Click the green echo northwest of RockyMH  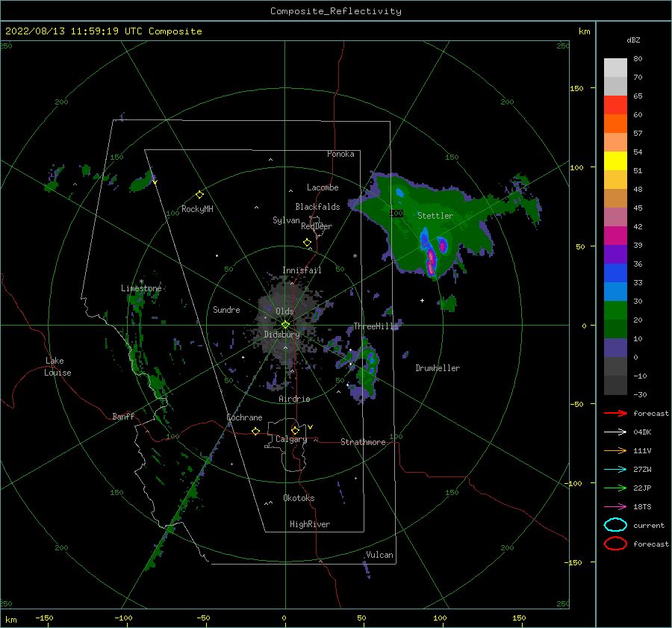(143, 182)
